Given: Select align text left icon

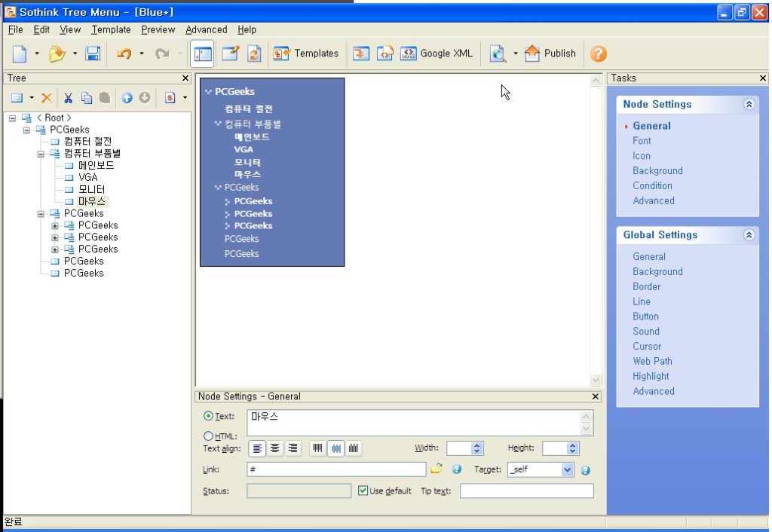Looking at the screenshot, I should pyautogui.click(x=258, y=448).
